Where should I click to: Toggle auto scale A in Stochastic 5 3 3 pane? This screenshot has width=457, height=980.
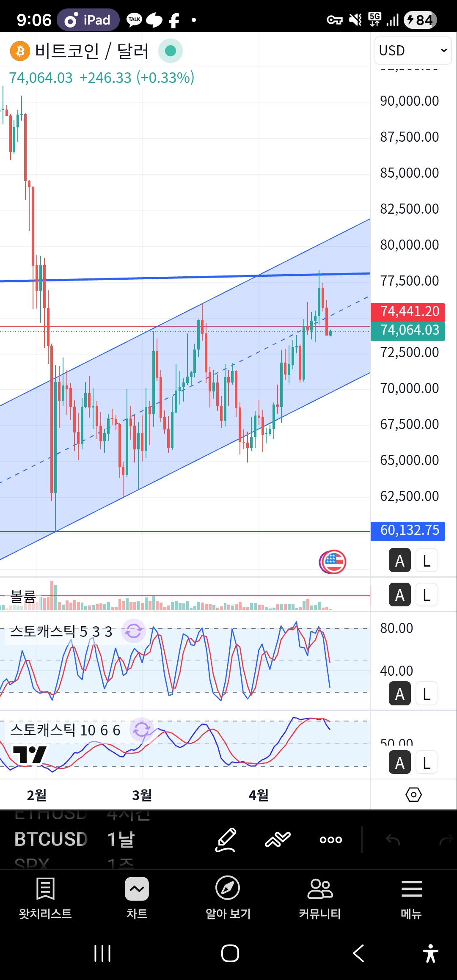pyautogui.click(x=399, y=694)
